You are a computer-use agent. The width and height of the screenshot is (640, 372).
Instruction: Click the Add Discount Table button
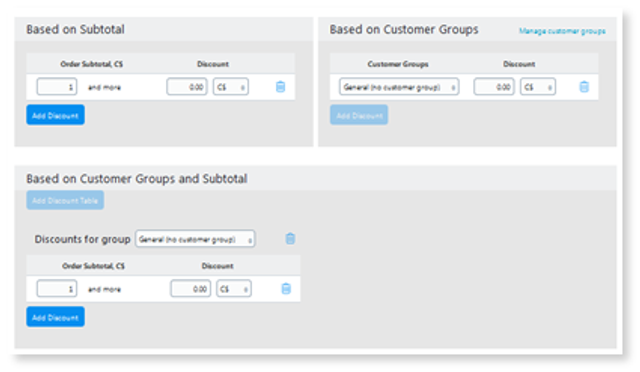point(65,200)
